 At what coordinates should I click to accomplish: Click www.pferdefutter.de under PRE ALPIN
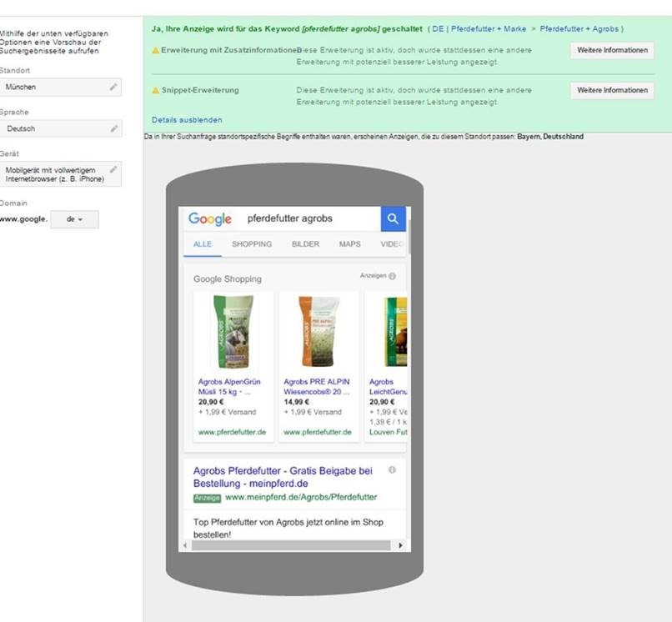318,432
